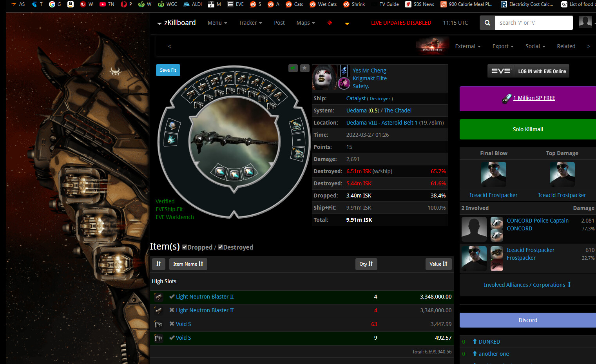
Task: Expand the Tracker dropdown
Action: 250,23
